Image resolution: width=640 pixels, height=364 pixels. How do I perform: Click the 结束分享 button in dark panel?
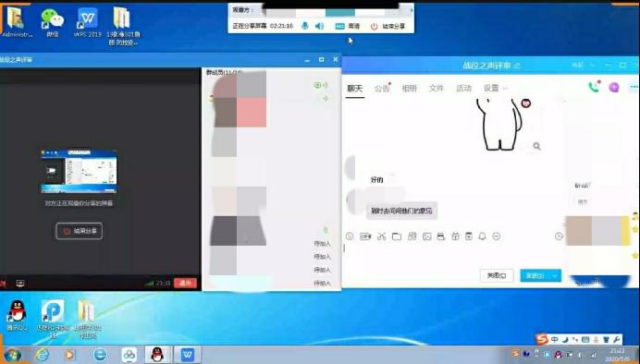(x=80, y=231)
